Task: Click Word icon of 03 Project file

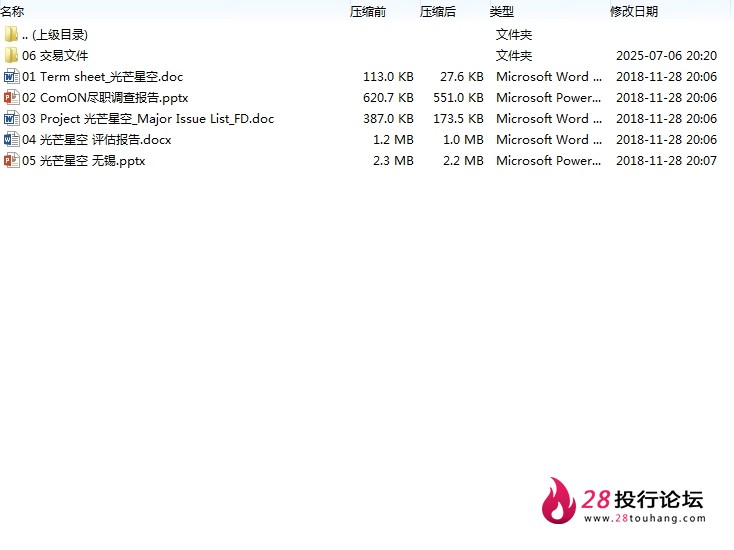Action: point(11,118)
